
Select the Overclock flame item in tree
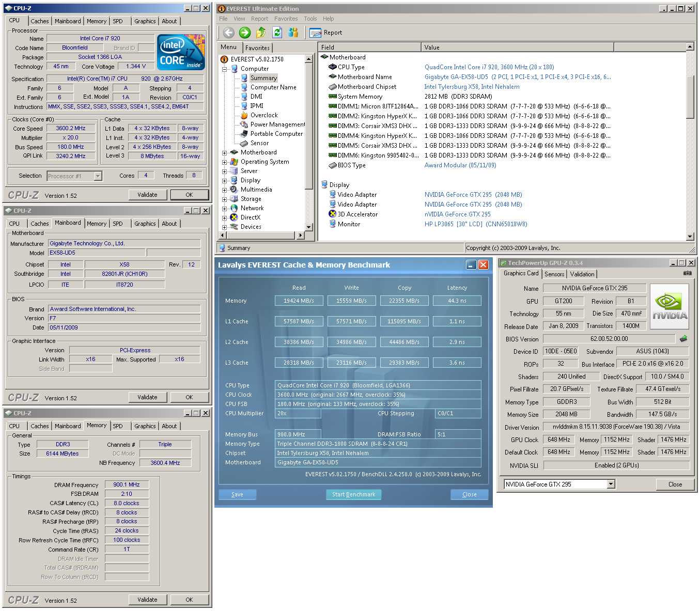coord(259,115)
